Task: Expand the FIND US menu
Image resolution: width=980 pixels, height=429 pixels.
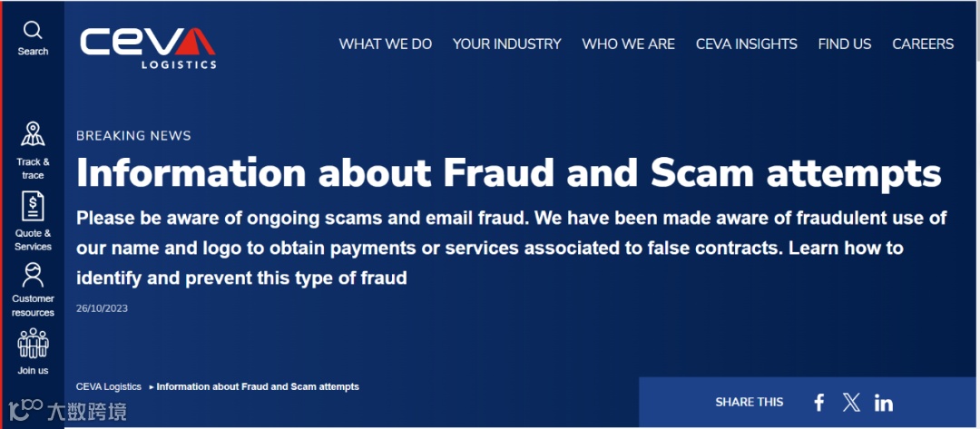Action: tap(844, 44)
